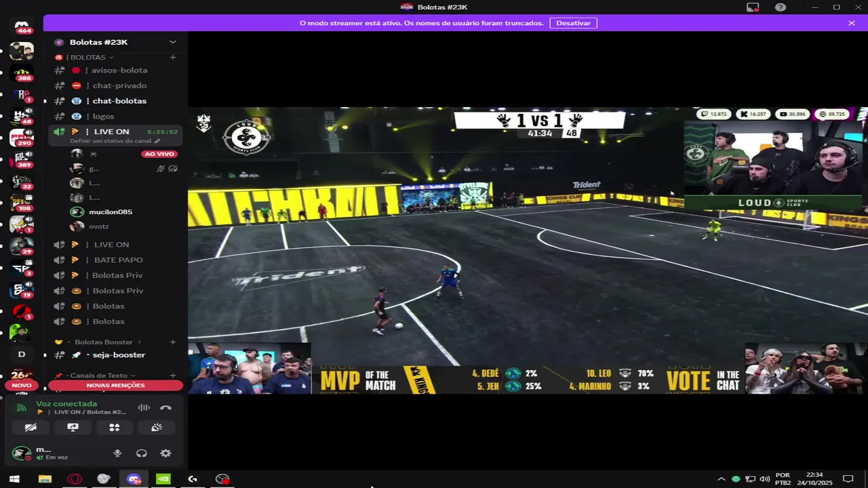Toggle noise suppression waveform button
The height and width of the screenshot is (488, 868).
click(144, 407)
